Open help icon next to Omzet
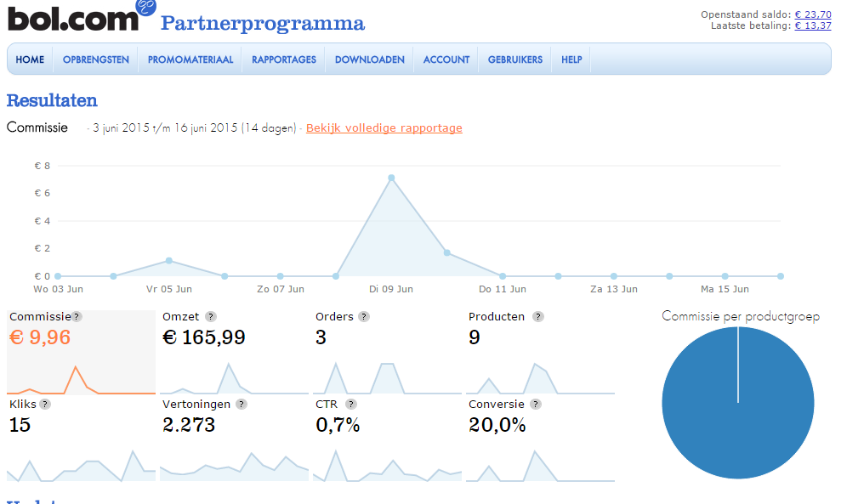This screenshot has height=504, width=864. click(211, 317)
